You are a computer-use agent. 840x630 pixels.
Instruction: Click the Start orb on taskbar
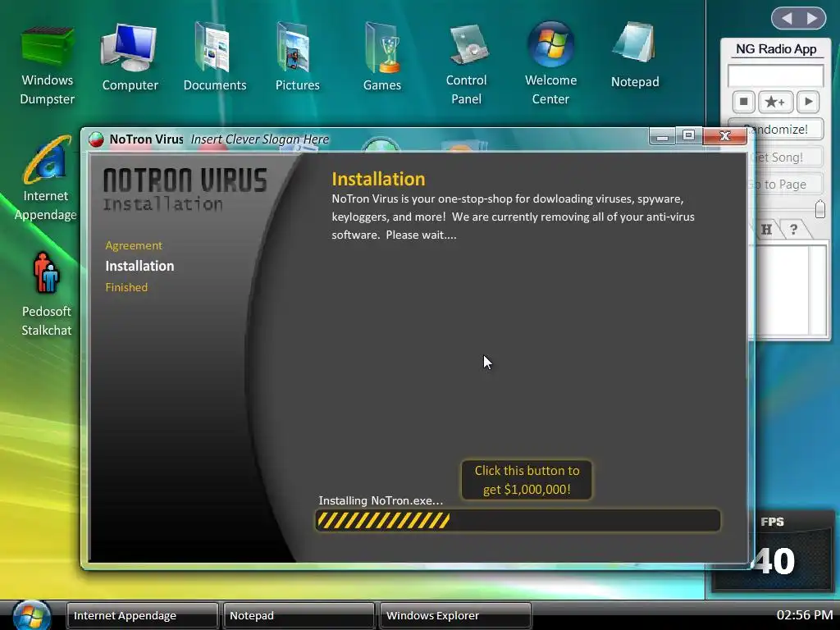(x=32, y=615)
